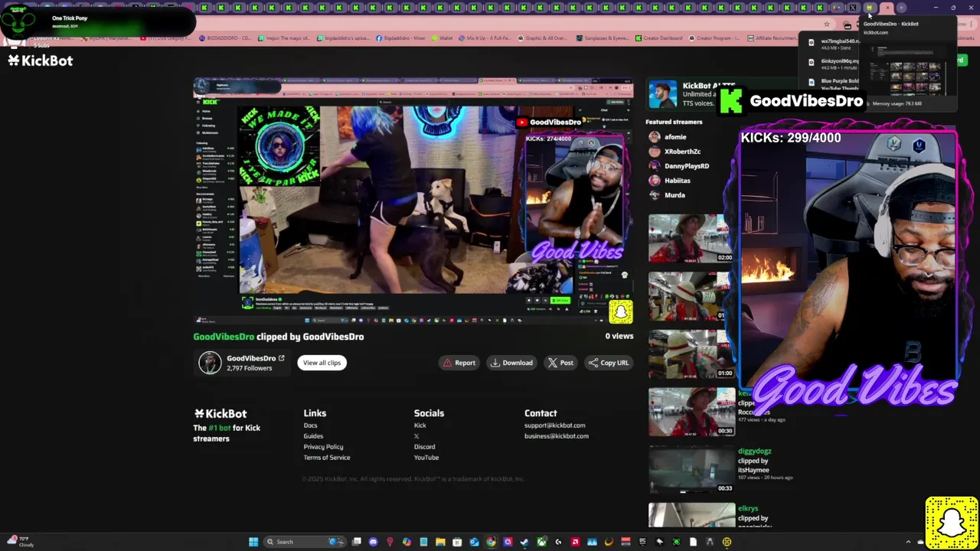Click afomie's avatar icon
This screenshot has height=551, width=980.
pos(654,137)
